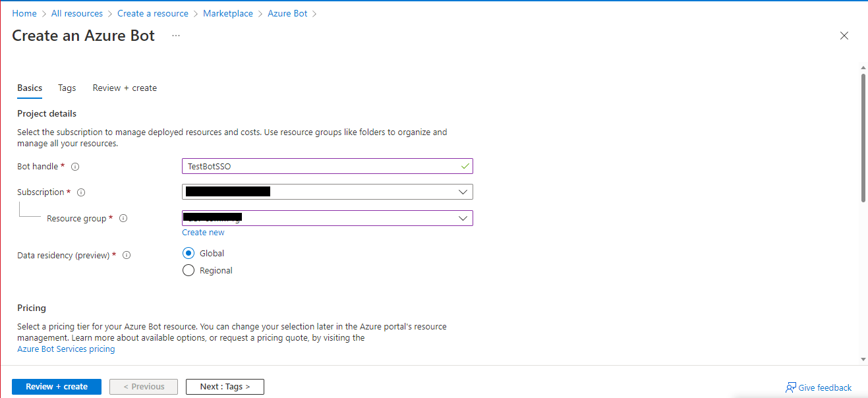Open Create a resource breadcrumb link

[x=153, y=13]
